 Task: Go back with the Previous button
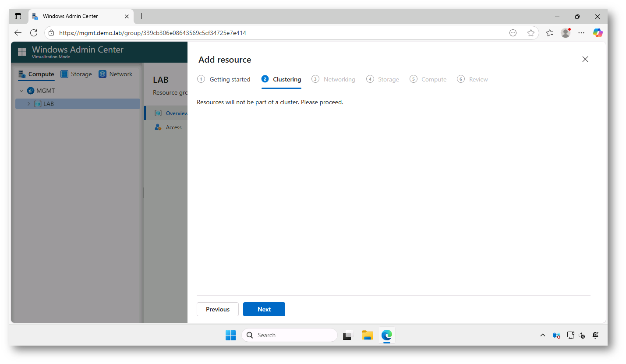click(x=217, y=309)
